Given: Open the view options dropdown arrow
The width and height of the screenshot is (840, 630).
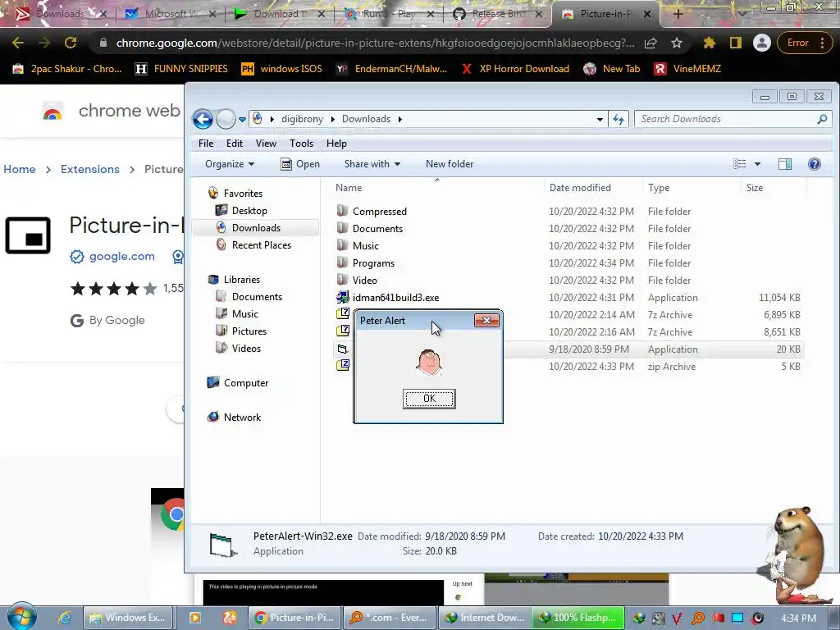Looking at the screenshot, I should (757, 164).
